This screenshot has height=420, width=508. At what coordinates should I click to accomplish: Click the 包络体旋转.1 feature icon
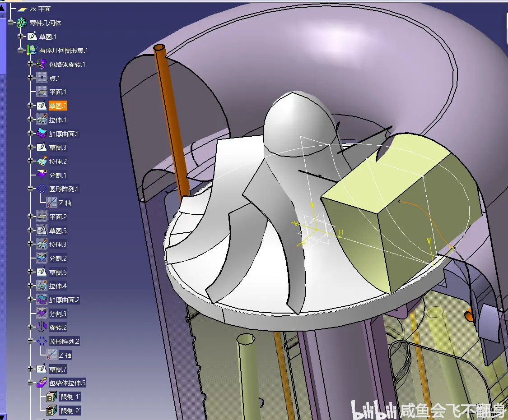42,64
